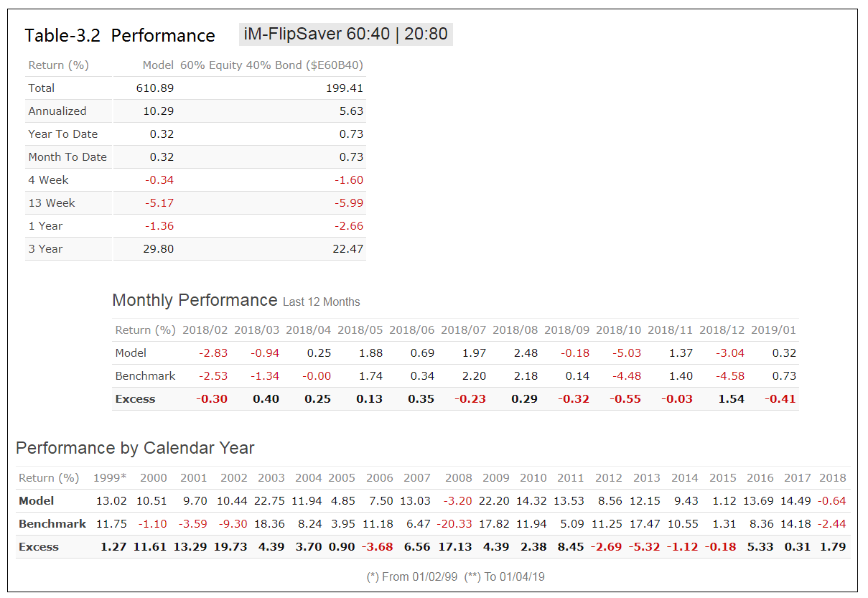Click Model monthly return 1.97
Viewport: 868px width, 598px height.
tap(473, 353)
